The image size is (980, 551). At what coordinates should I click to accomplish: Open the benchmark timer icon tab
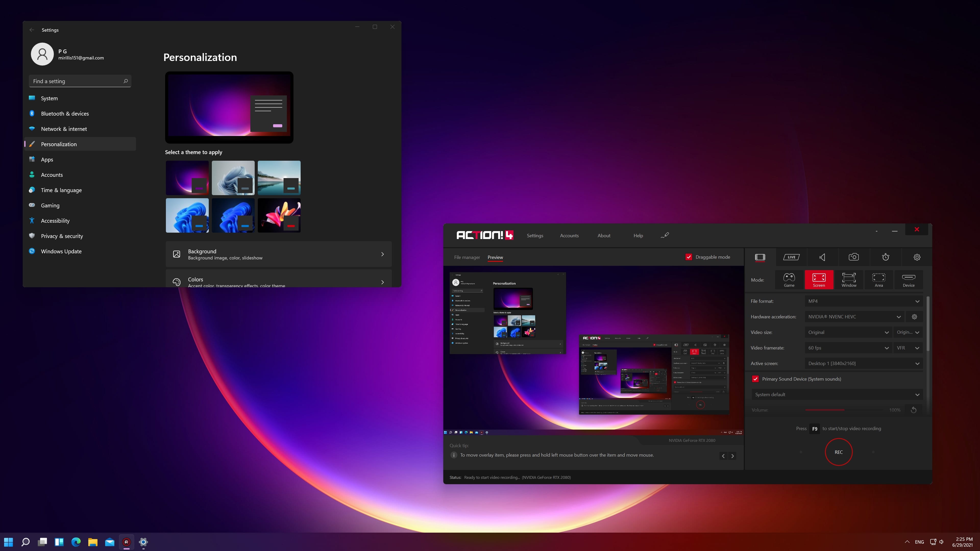tap(886, 257)
